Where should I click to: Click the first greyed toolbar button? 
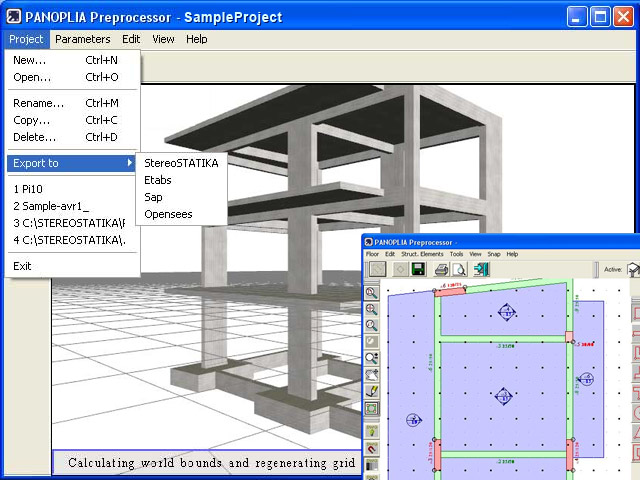378,269
